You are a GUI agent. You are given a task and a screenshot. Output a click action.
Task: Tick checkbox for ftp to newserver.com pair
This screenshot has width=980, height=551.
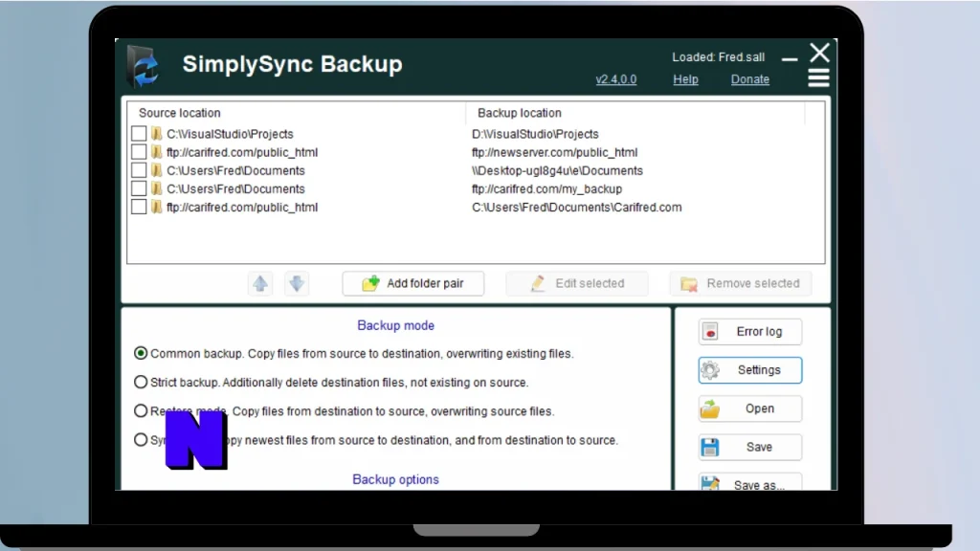point(139,152)
